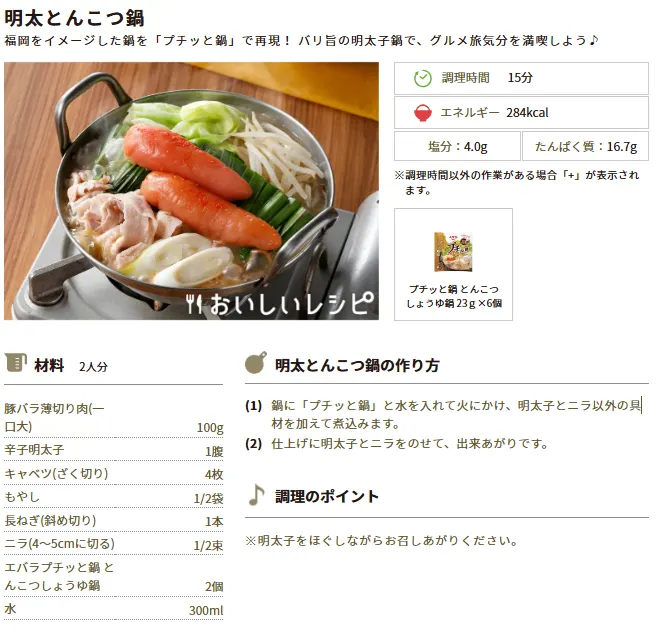Click the エバラプチッと鍋 ingredient entry
This screenshot has height=635, width=672.
click(114, 576)
